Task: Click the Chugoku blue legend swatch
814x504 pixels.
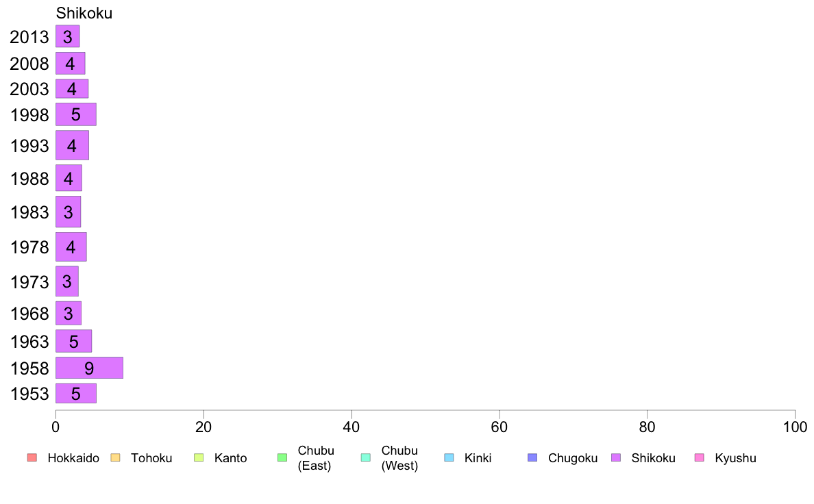Action: pyautogui.click(x=532, y=458)
